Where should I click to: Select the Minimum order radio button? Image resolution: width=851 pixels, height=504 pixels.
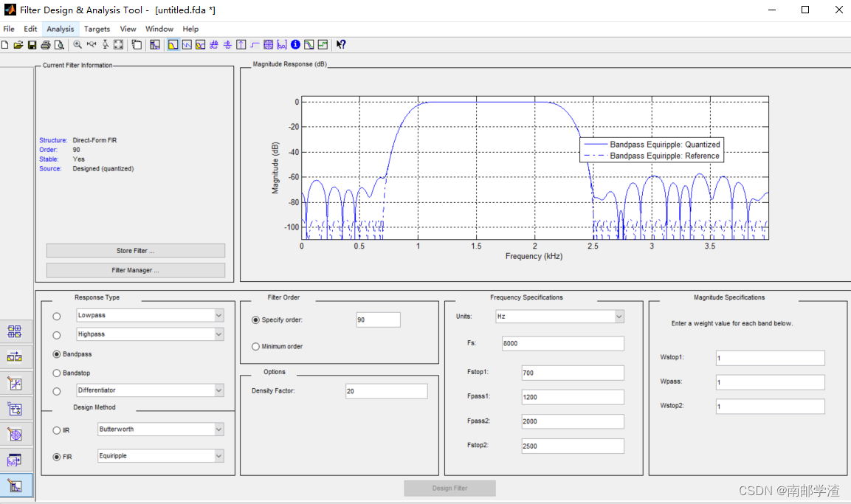coord(255,346)
